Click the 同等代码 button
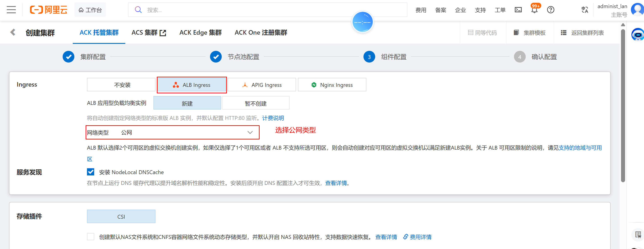Viewport: 644px width, 249px height. pyautogui.click(x=482, y=33)
